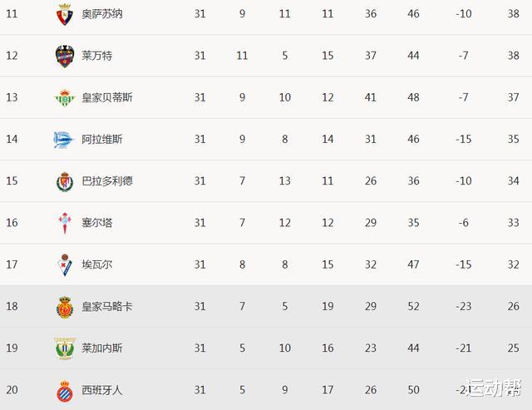
Task: Open the 塞尔塔 team link
Action: pos(97,223)
